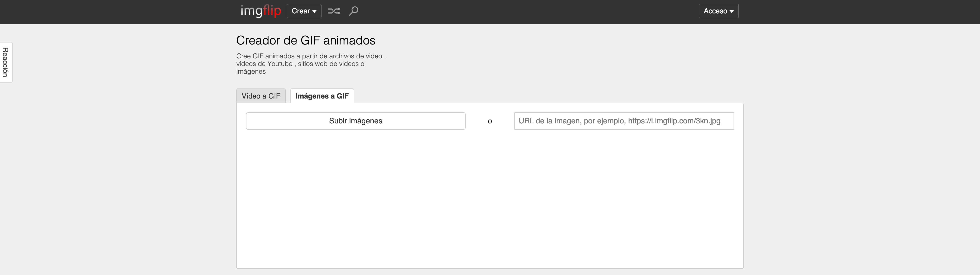Image resolution: width=980 pixels, height=275 pixels.
Task: Click the Reacción feedback tab on the left
Action: [6, 62]
